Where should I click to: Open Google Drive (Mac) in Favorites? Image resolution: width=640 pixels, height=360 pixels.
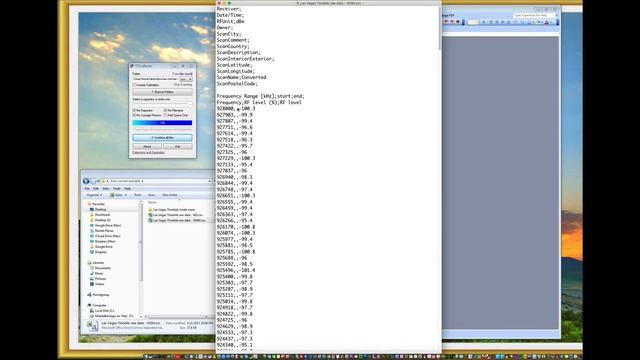pyautogui.click(x=108, y=225)
